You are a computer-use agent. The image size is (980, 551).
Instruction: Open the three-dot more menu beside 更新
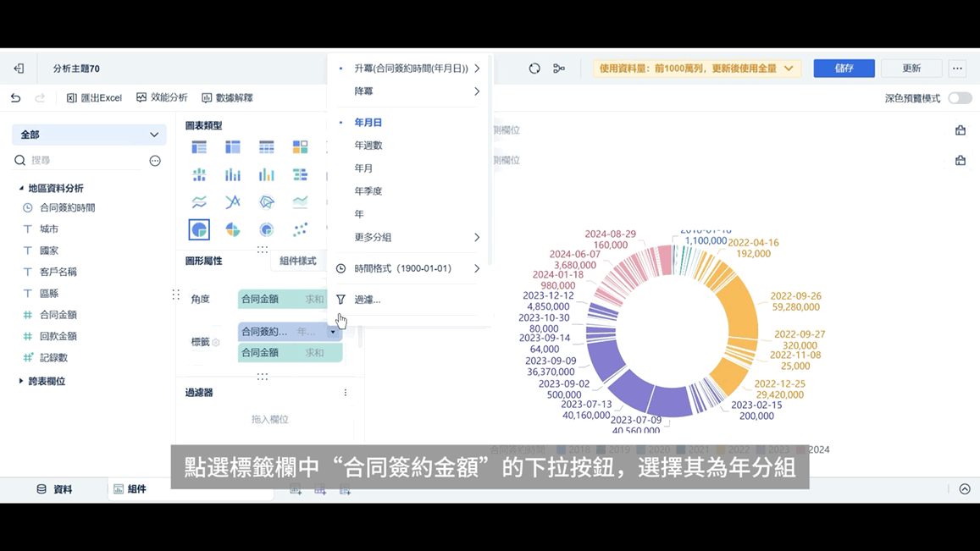[957, 68]
